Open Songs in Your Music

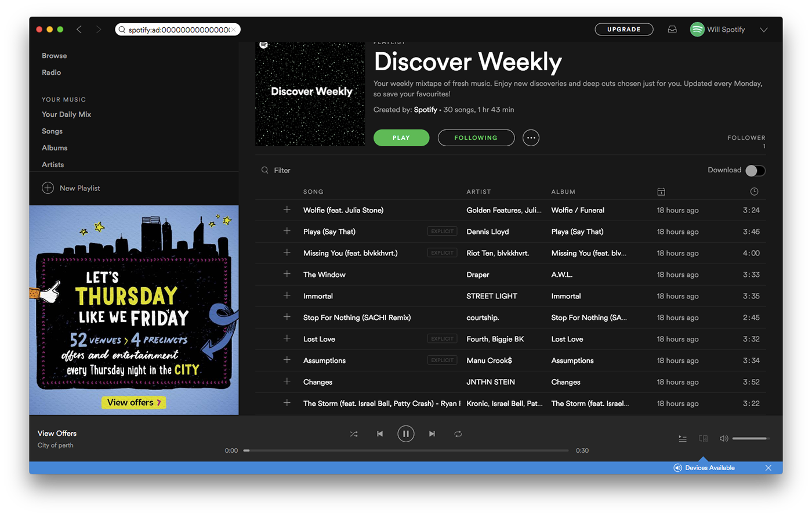click(x=52, y=131)
